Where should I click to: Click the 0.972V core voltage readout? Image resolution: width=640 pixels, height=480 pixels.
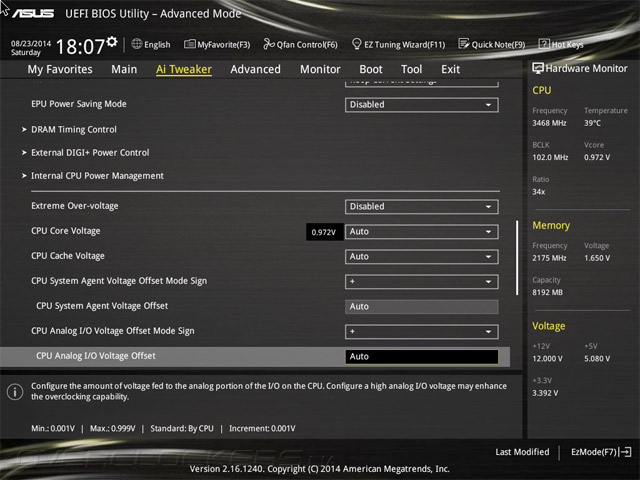click(x=324, y=232)
